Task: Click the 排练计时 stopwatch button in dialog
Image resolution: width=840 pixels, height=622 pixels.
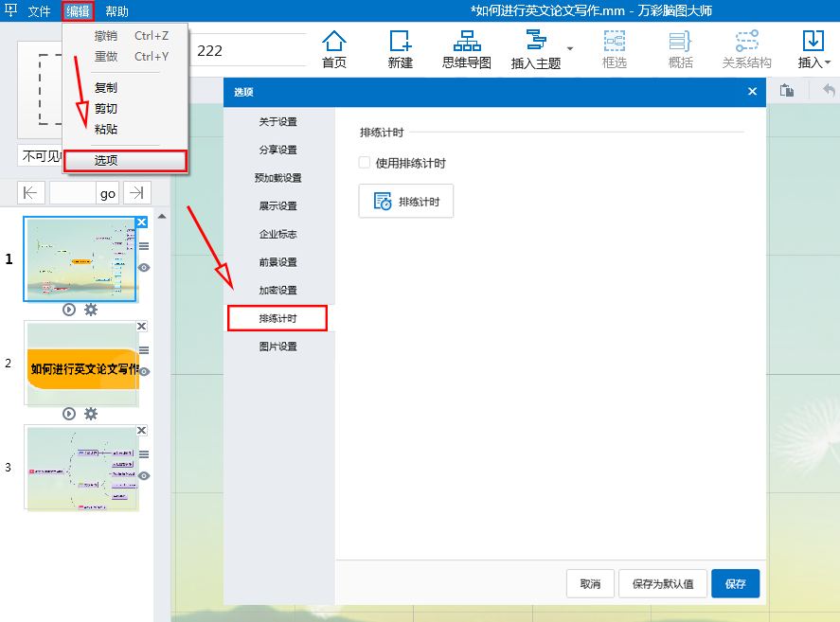Action: click(x=405, y=202)
